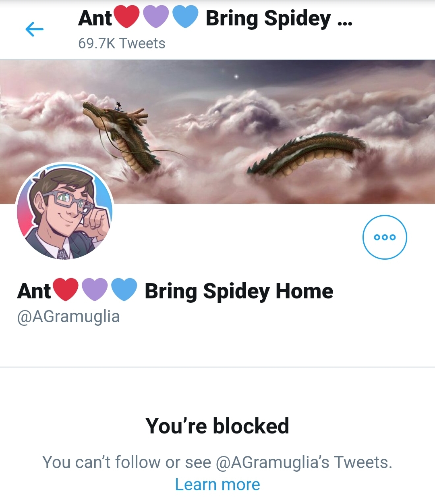Follow the Learn more link
Screen dimensions: 435x504
217,485
